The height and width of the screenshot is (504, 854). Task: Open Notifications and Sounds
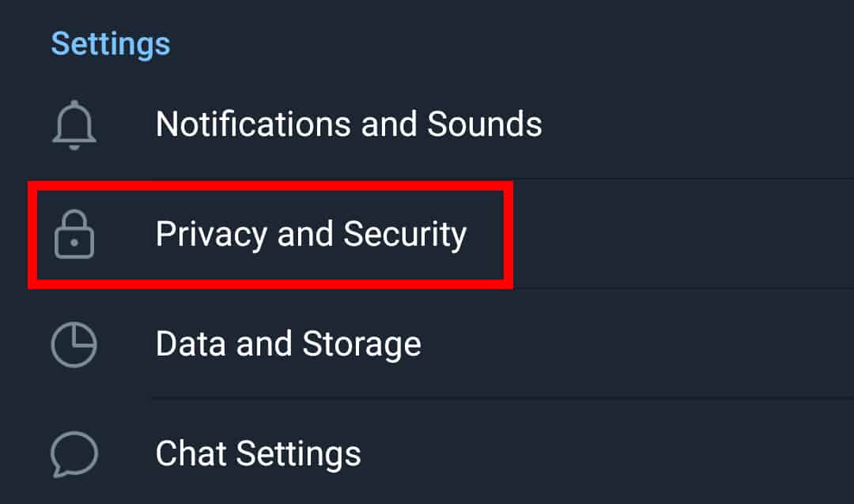coord(427,124)
